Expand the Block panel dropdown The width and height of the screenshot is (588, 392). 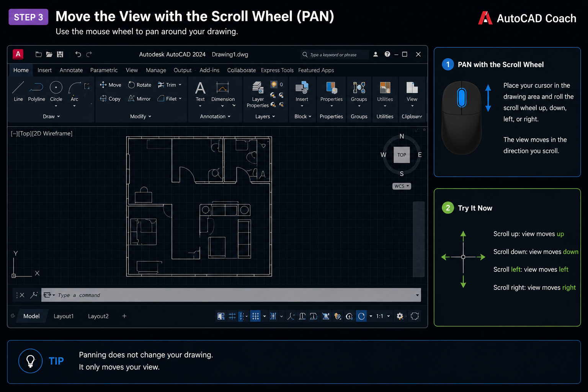pyautogui.click(x=303, y=116)
